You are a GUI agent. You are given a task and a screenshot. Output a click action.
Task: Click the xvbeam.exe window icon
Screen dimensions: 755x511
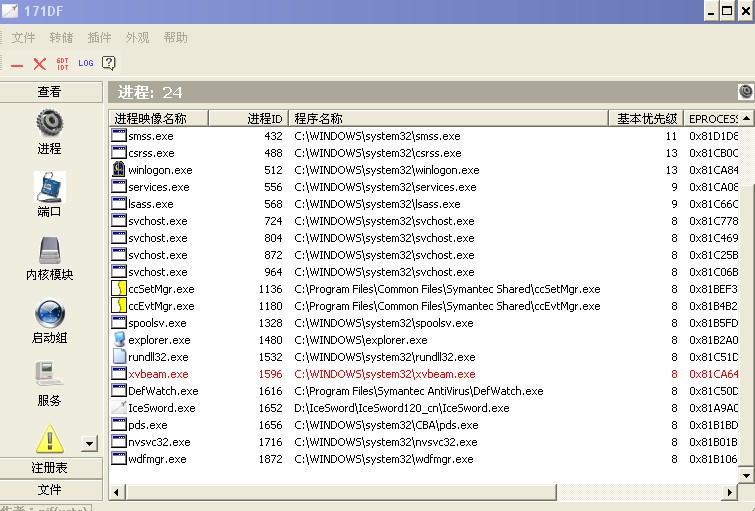click(x=118, y=373)
